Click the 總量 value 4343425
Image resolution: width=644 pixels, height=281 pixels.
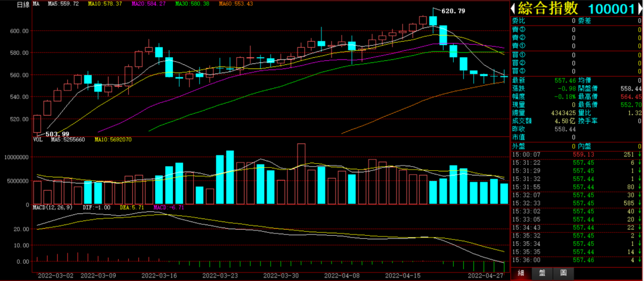(x=563, y=113)
